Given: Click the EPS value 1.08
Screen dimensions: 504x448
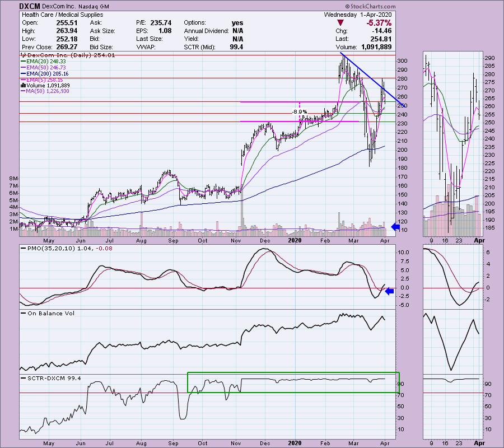Looking at the screenshot, I should point(165,31).
